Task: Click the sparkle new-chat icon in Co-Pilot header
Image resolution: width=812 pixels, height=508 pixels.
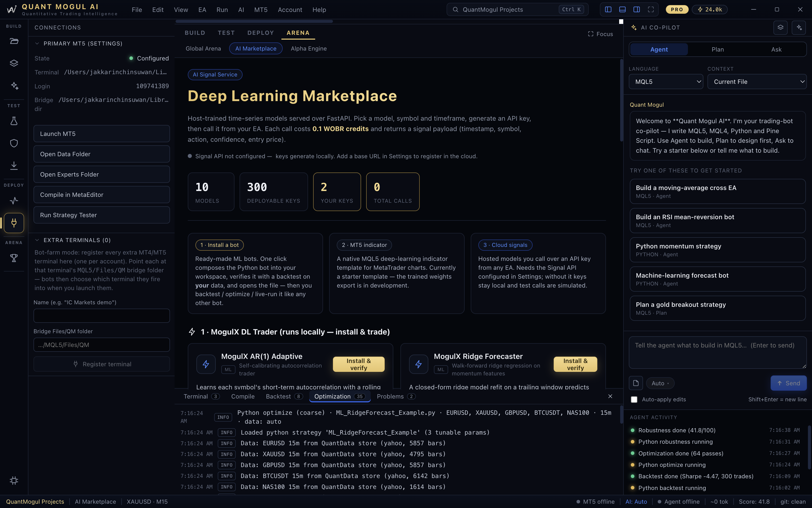Action: pos(799,27)
